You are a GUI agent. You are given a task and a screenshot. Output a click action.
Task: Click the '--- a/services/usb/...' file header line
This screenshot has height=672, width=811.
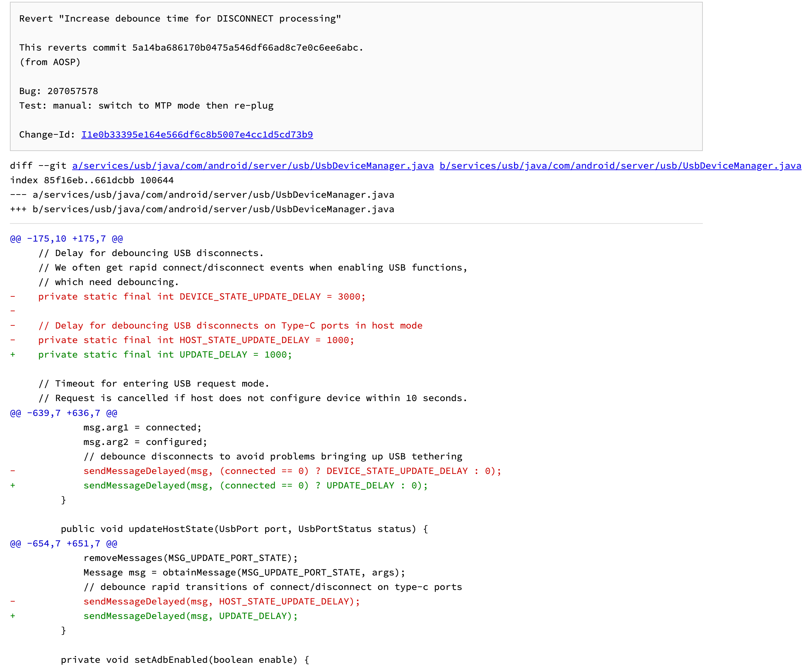(x=202, y=195)
